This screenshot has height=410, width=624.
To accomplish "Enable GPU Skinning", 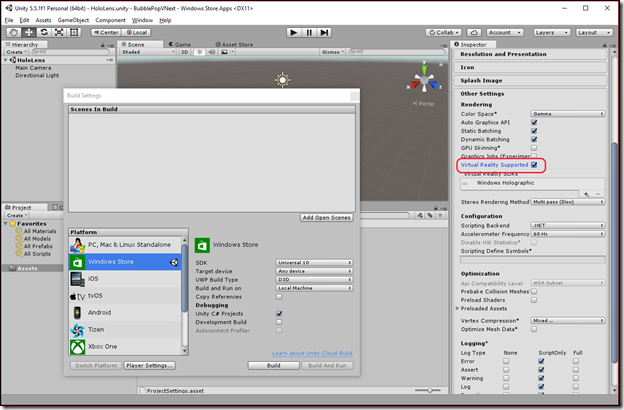I will click(x=534, y=148).
